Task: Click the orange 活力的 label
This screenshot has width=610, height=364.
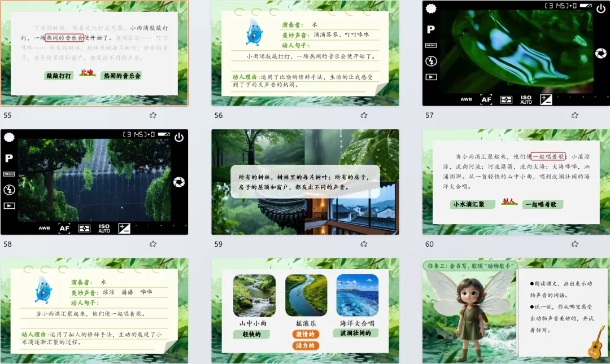Action: point(306,345)
